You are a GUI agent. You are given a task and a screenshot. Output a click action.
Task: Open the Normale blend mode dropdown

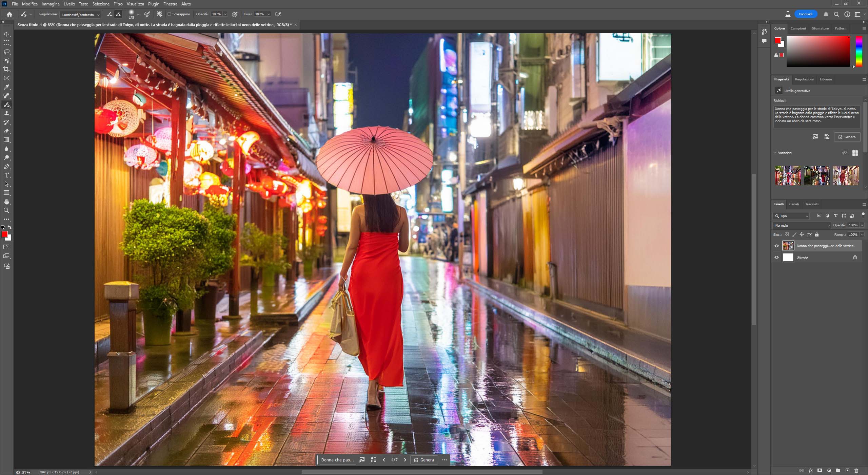pos(802,226)
